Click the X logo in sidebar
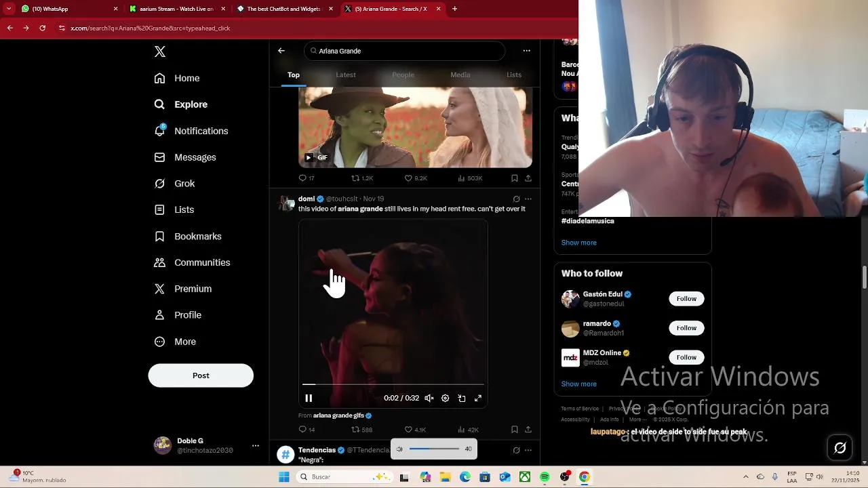The width and height of the screenshot is (868, 488). pos(160,52)
